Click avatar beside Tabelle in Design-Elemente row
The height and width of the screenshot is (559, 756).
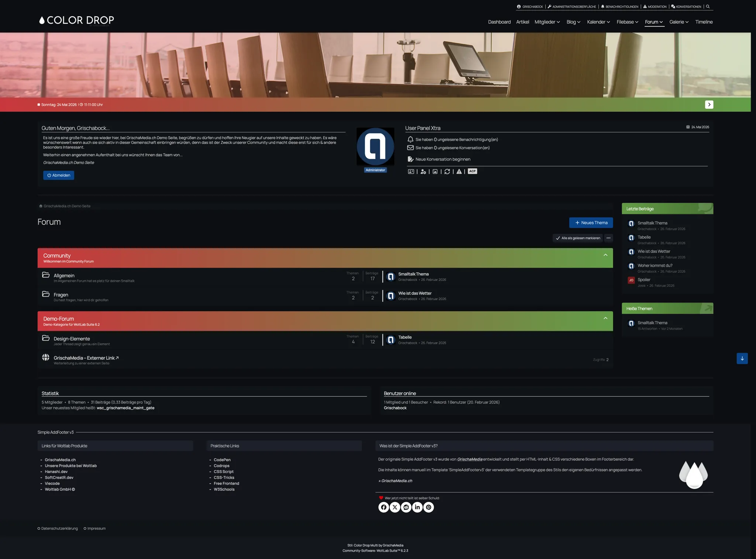[391, 340]
